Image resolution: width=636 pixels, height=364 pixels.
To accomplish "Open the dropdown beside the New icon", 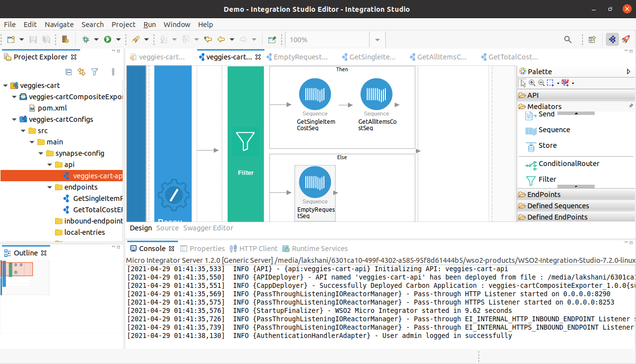I will [x=22, y=39].
